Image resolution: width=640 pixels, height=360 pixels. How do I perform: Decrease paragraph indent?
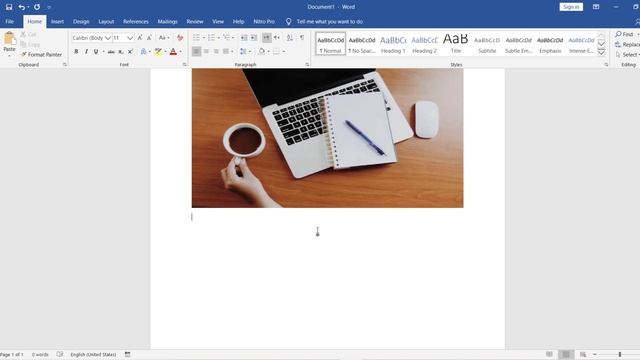(x=244, y=38)
